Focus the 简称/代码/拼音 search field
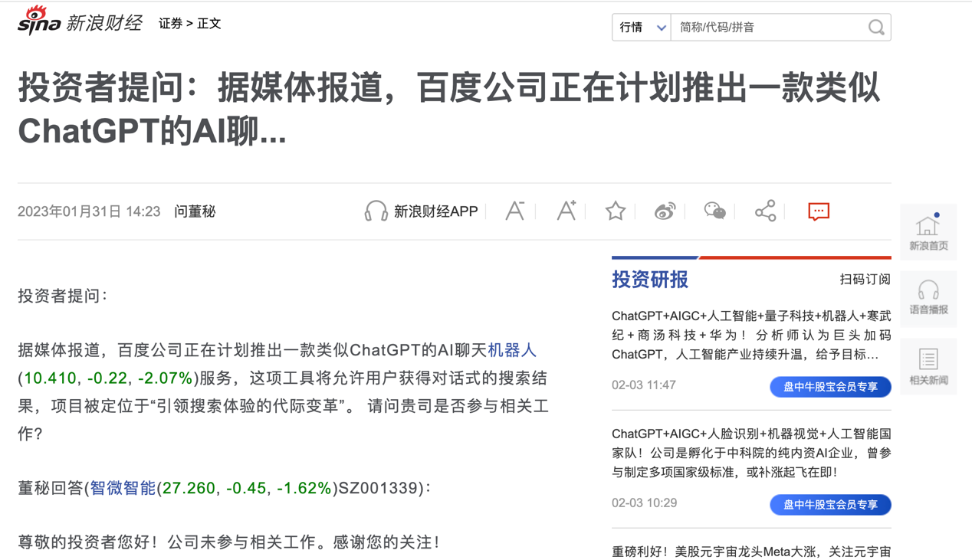Image resolution: width=972 pixels, height=560 pixels. click(768, 28)
